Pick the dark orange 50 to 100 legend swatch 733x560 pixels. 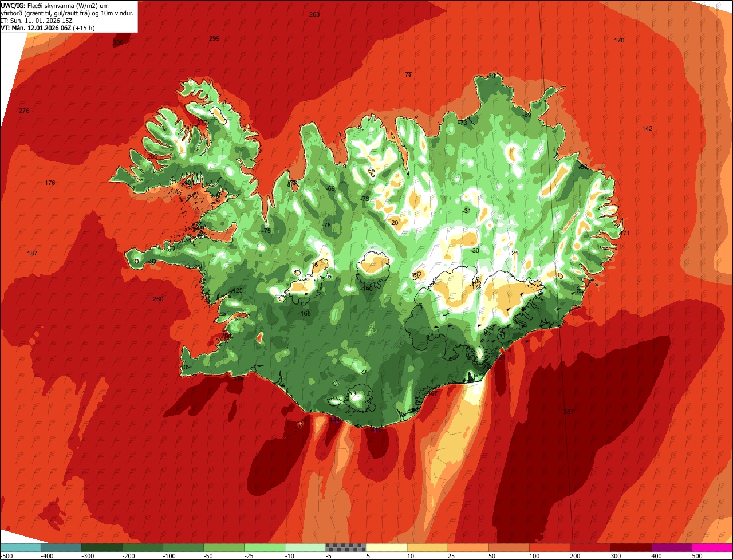pos(509,547)
